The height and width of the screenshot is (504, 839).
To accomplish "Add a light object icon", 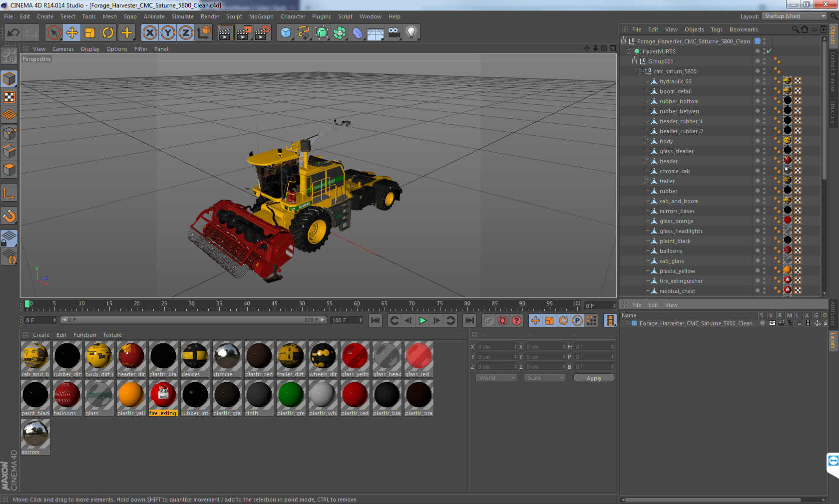I will tap(412, 33).
